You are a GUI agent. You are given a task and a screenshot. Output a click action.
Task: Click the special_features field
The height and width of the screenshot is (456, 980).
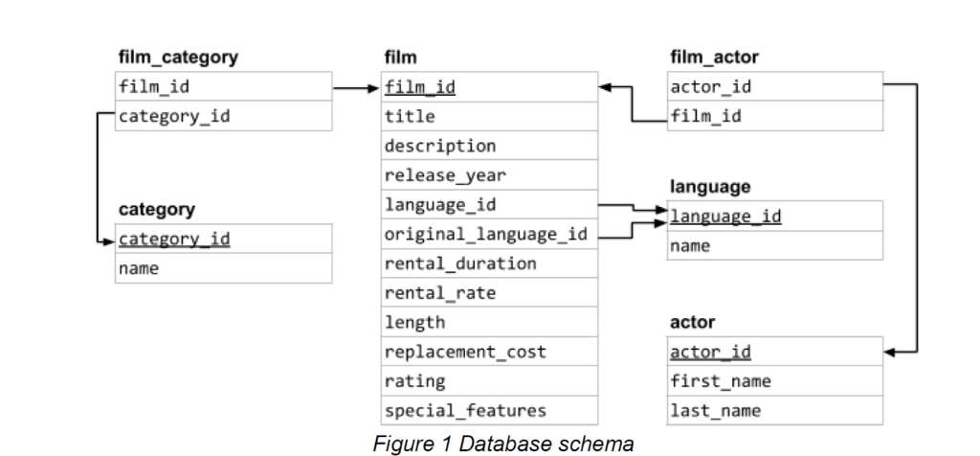pyautogui.click(x=464, y=410)
